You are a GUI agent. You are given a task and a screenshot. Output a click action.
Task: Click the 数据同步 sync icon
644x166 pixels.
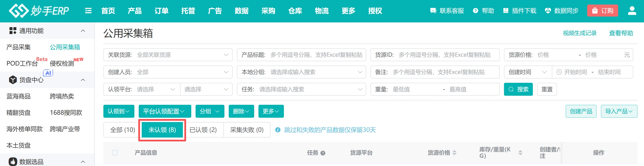click(548, 11)
